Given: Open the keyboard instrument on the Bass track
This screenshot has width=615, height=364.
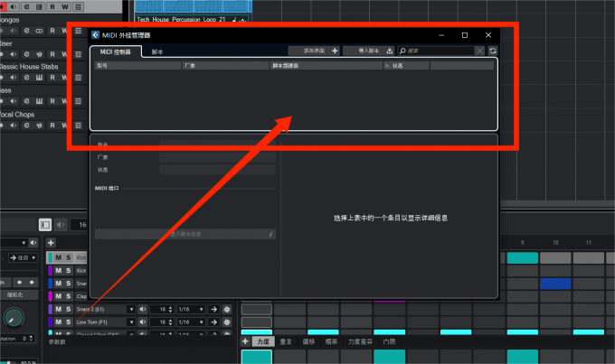Looking at the screenshot, I should tap(39, 101).
